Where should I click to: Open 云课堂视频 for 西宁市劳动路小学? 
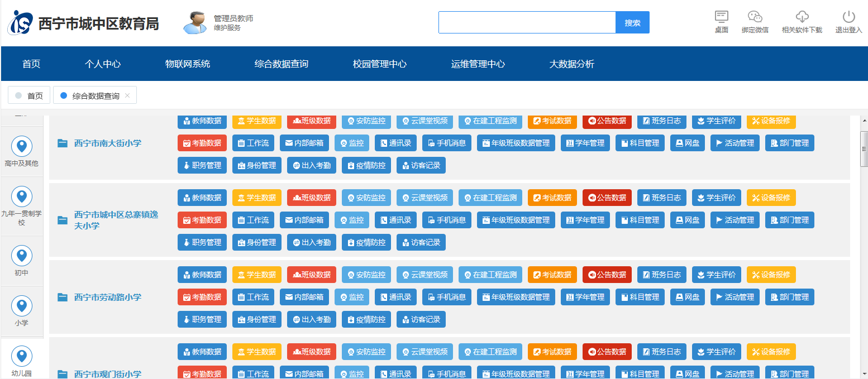(x=425, y=275)
